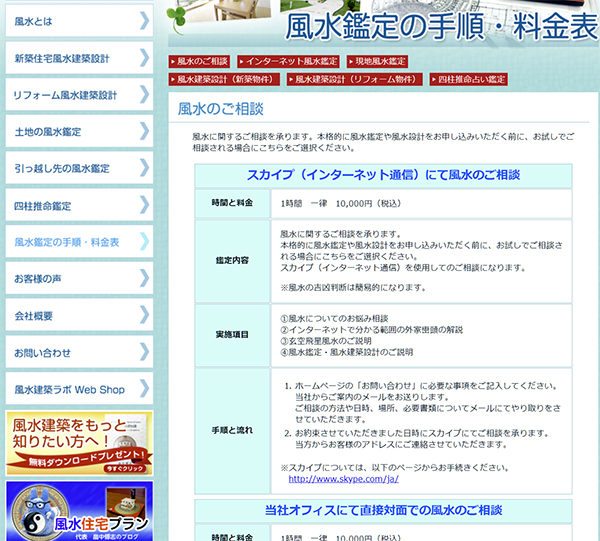Open the 風水鑑定の手順・料金表 sidebar item
This screenshot has width=600, height=541.
click(x=68, y=242)
